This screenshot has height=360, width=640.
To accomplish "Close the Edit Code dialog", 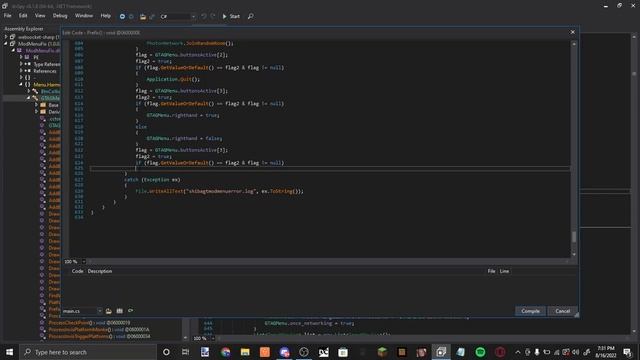I will [x=572, y=32].
